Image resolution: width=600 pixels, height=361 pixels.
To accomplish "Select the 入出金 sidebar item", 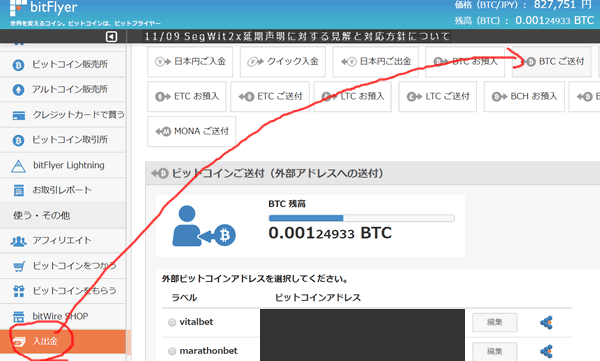I will pyautogui.click(x=63, y=341).
